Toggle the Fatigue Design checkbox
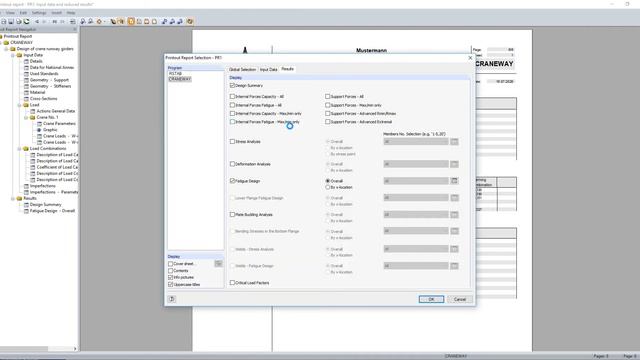Viewport: 640px width, 360px height. 232,181
